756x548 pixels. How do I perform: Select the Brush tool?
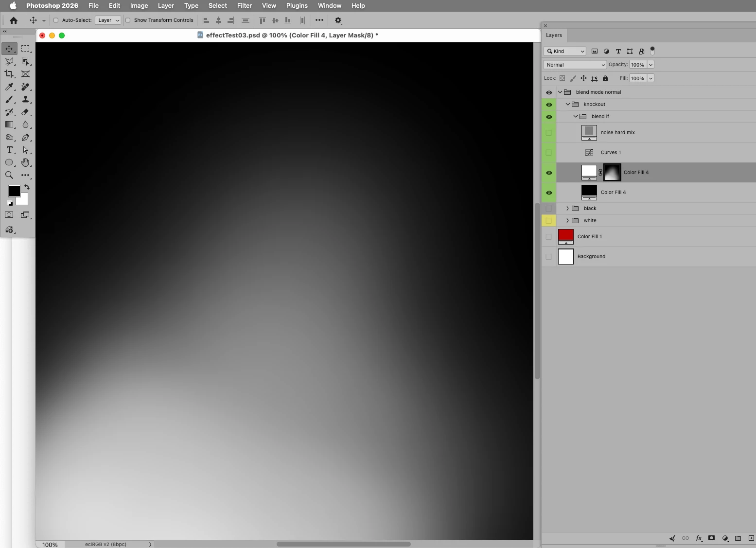(x=9, y=99)
